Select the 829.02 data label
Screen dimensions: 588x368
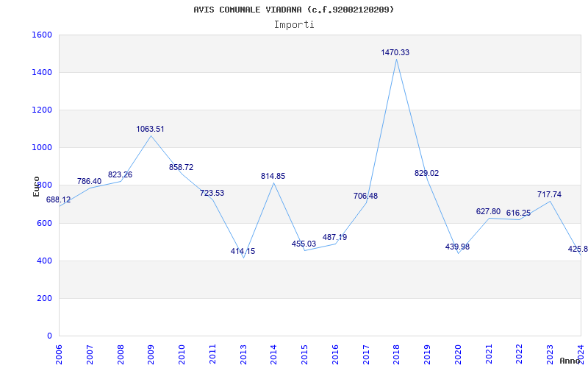[426, 173]
